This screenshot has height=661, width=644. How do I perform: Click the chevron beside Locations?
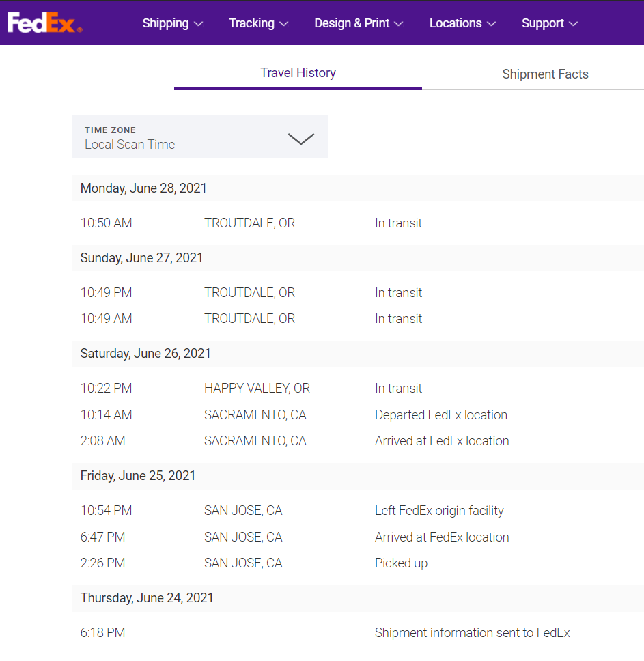click(491, 24)
